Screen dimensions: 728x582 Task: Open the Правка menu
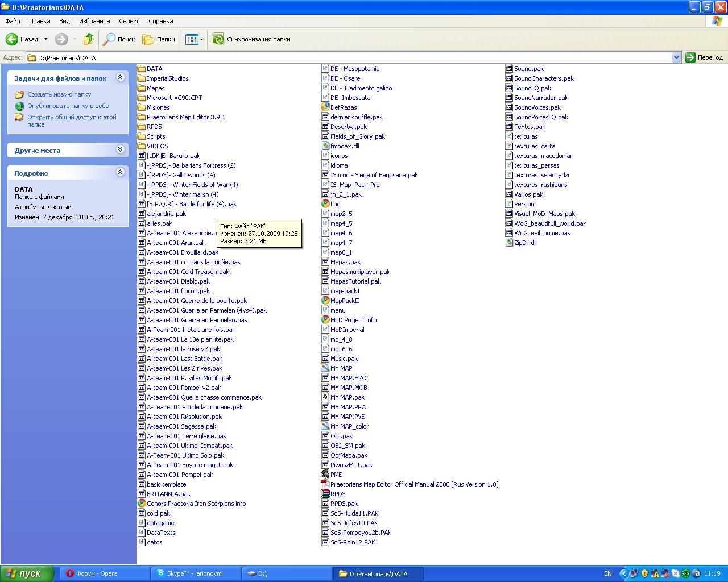click(x=39, y=21)
